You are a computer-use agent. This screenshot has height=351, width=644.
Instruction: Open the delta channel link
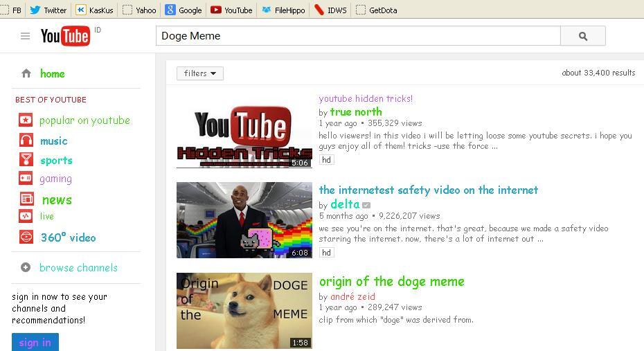(x=345, y=204)
